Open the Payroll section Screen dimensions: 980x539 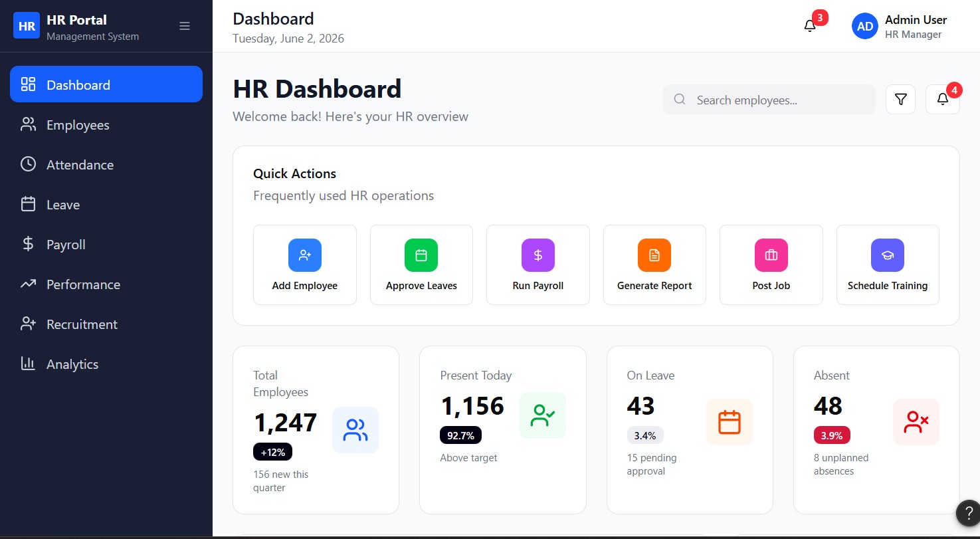106,244
